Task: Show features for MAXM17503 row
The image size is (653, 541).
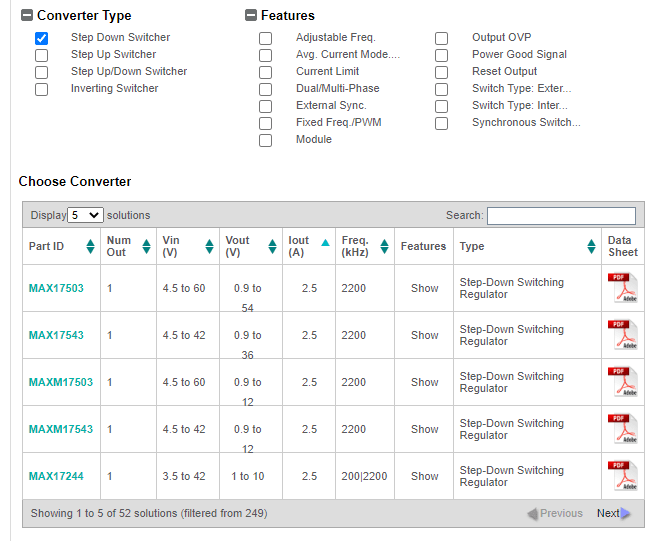Action: (x=424, y=382)
